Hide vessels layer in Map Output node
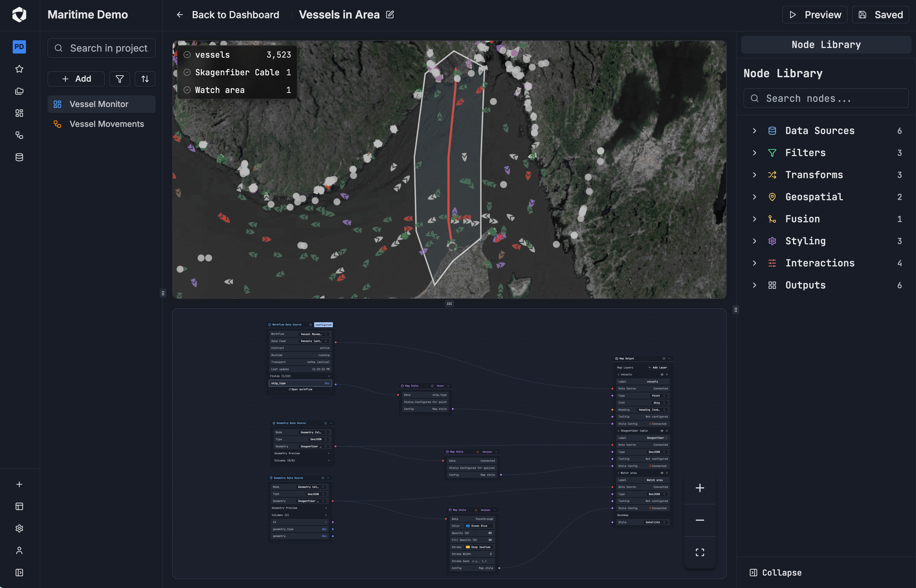916x588 pixels. (x=662, y=374)
